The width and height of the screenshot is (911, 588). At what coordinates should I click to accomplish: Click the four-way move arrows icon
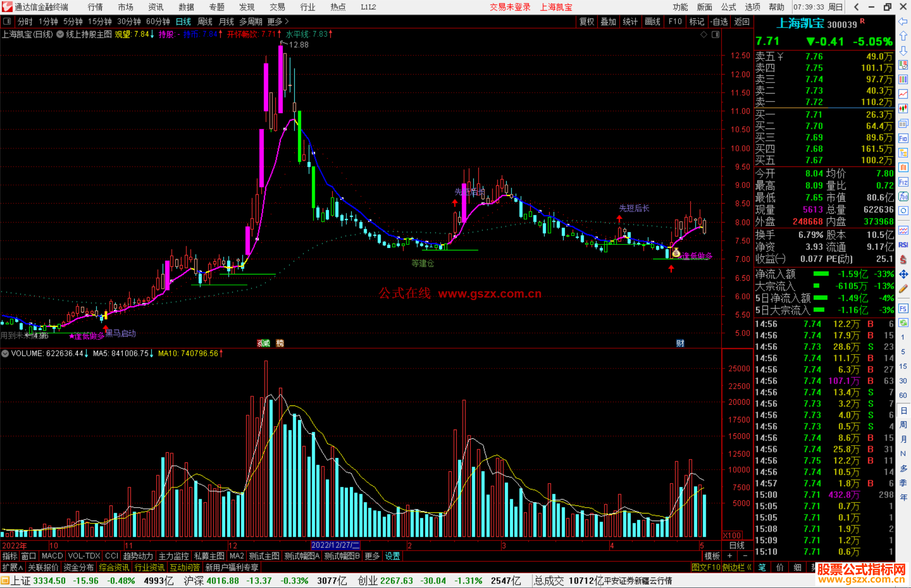(x=903, y=274)
